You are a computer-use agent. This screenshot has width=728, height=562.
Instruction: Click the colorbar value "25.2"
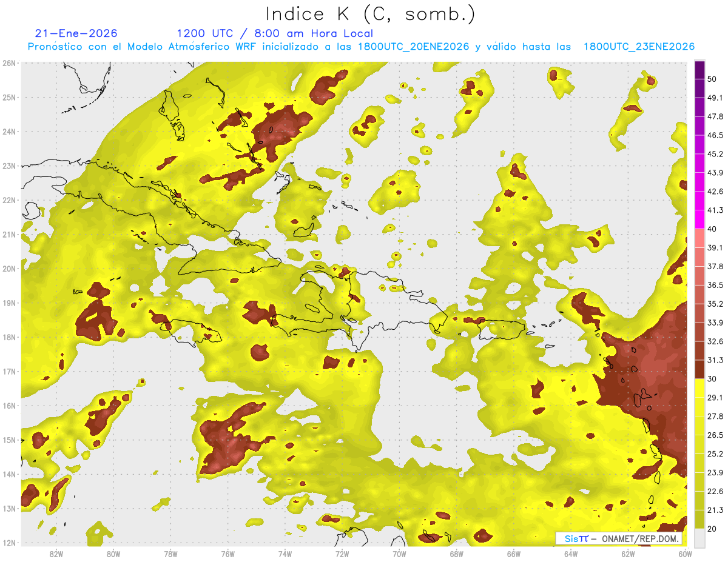(715, 453)
